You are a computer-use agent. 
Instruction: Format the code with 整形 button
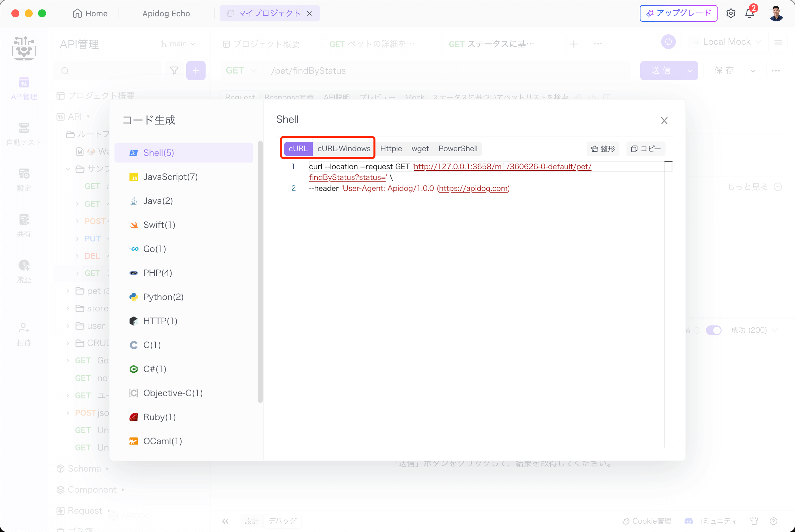pyautogui.click(x=603, y=149)
